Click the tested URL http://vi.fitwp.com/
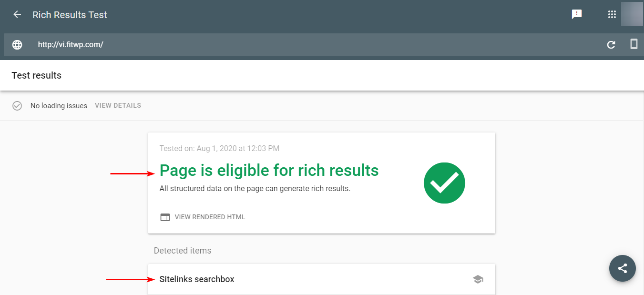644x295 pixels. click(x=71, y=44)
